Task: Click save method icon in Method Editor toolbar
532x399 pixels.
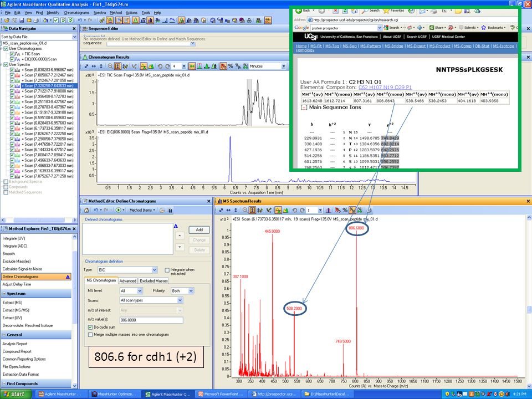Action: (170, 211)
